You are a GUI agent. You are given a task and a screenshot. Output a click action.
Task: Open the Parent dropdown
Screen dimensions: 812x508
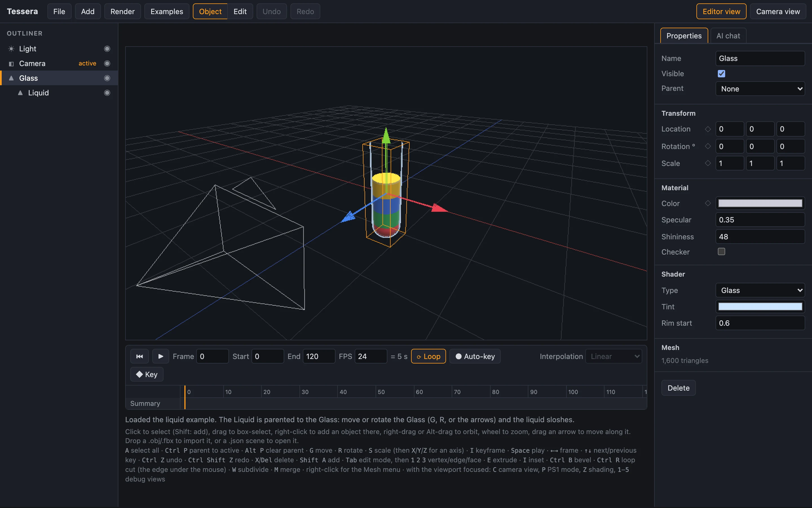pyautogui.click(x=760, y=89)
